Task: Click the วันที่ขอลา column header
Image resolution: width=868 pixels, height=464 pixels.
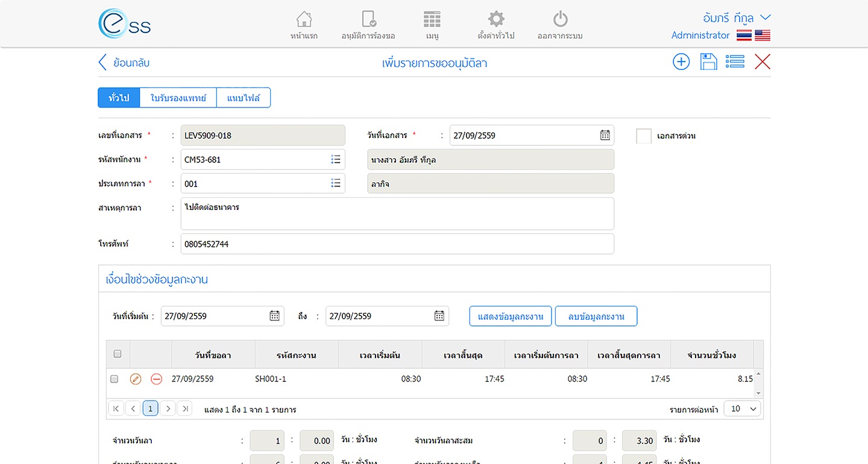Action: pos(213,355)
